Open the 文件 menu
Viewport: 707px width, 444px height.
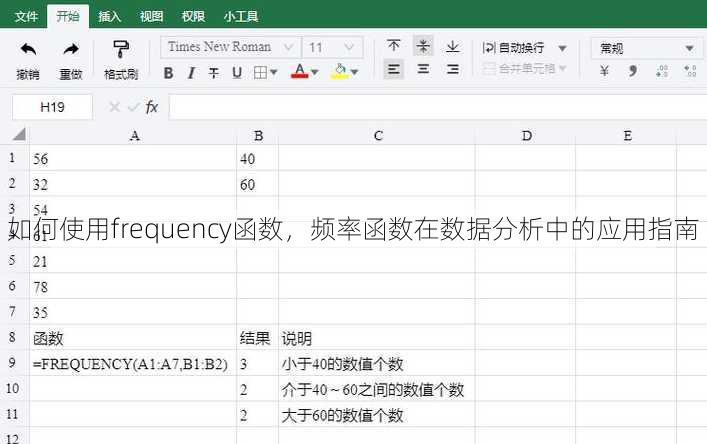click(x=26, y=17)
